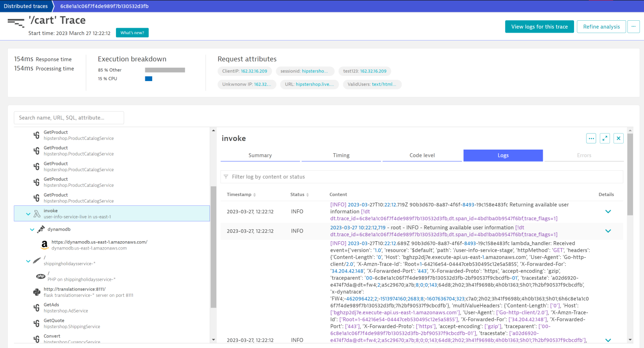Image resolution: width=644 pixels, height=348 pixels.
Task: Switch to the Code level tab
Action: pos(422,155)
